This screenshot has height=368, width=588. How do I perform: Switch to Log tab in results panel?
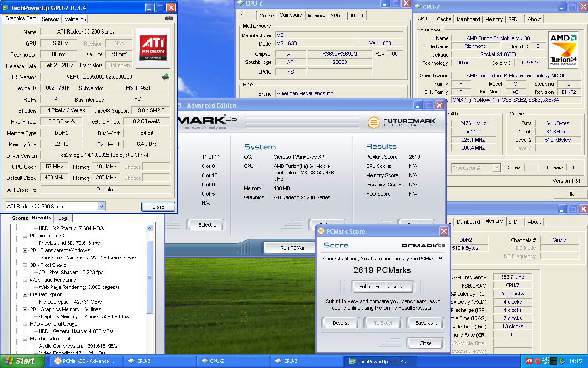click(62, 218)
